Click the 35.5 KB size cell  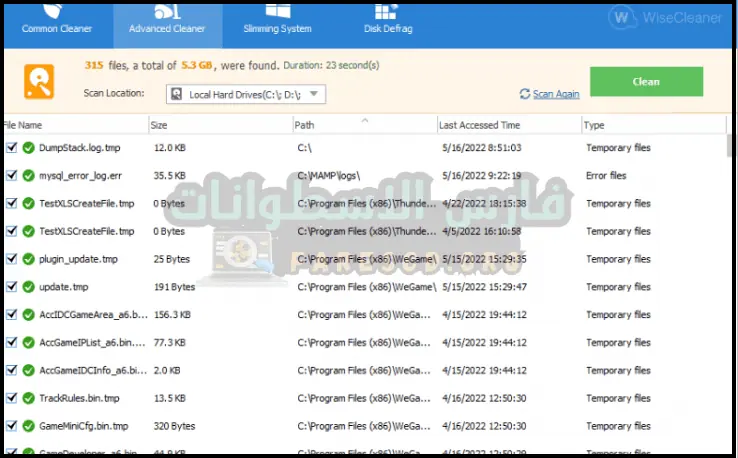pos(169,176)
